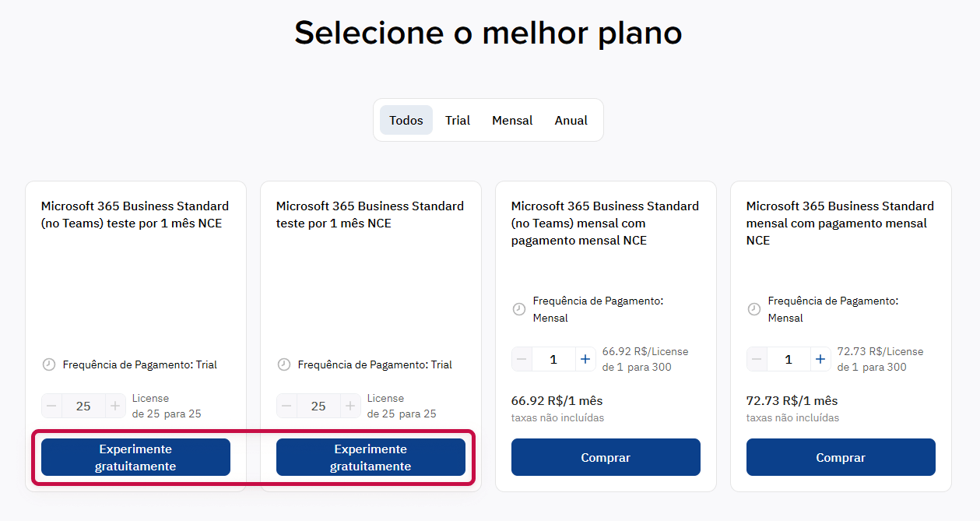This screenshot has width=980, height=521.
Task: Click minus on Microsoft 365 Business Standard mensal plan
Action: coord(756,358)
